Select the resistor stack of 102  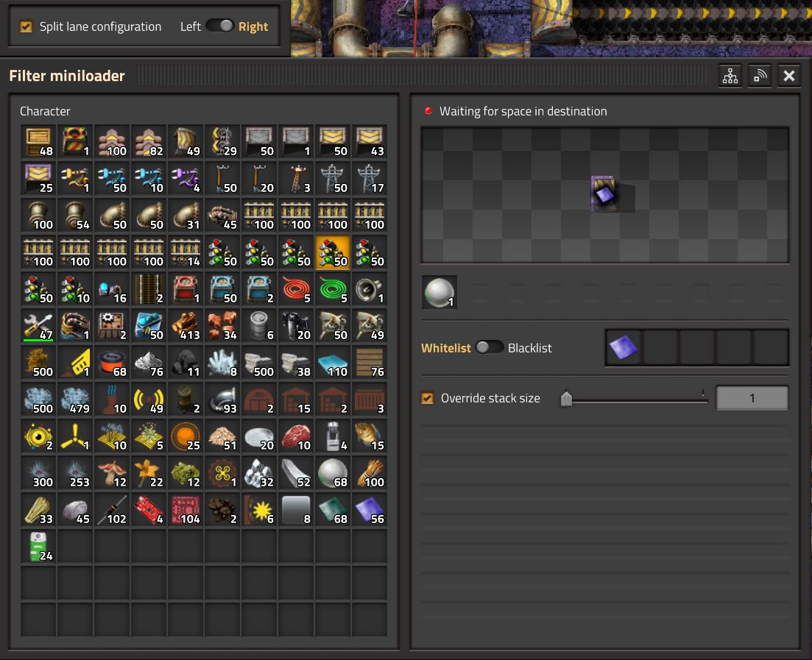(112, 509)
